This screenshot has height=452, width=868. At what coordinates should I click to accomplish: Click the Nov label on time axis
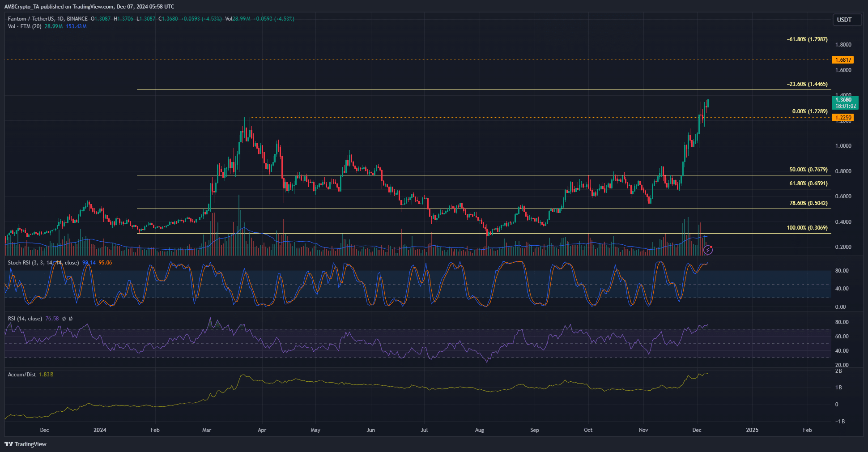643,430
